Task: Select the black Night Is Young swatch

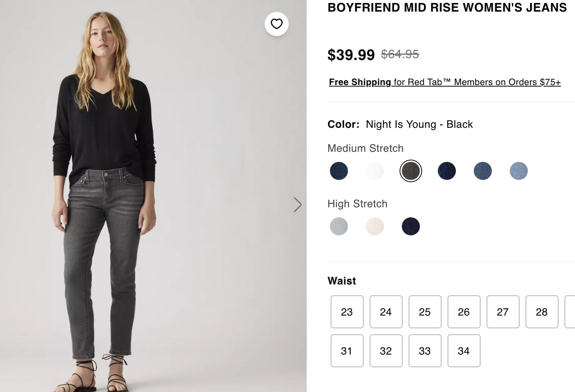Action: point(411,171)
